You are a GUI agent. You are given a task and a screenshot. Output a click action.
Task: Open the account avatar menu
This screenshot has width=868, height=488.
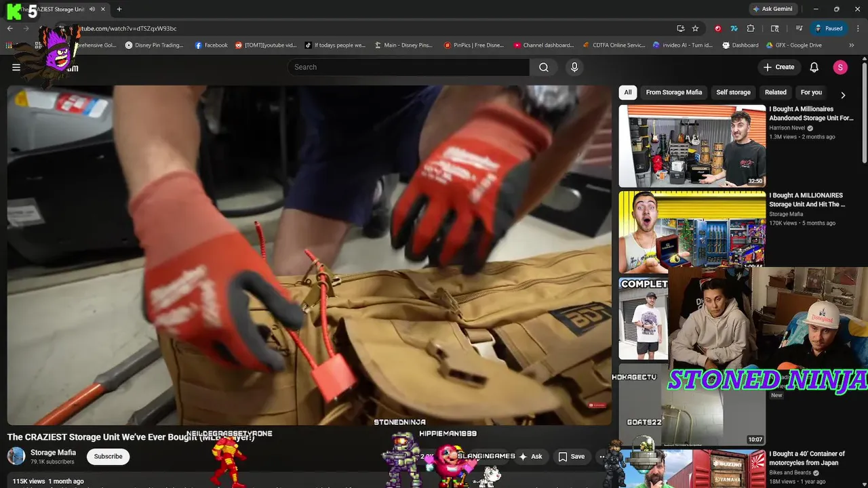(840, 67)
